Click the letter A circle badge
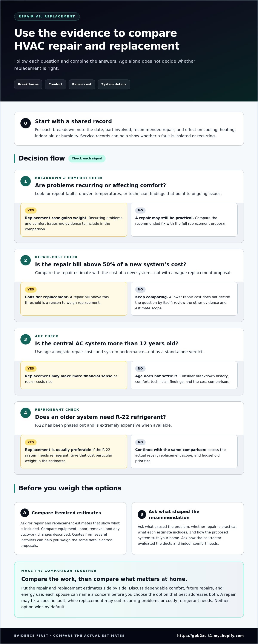Image resolution: width=258 pixels, height=644 pixels. point(25,513)
